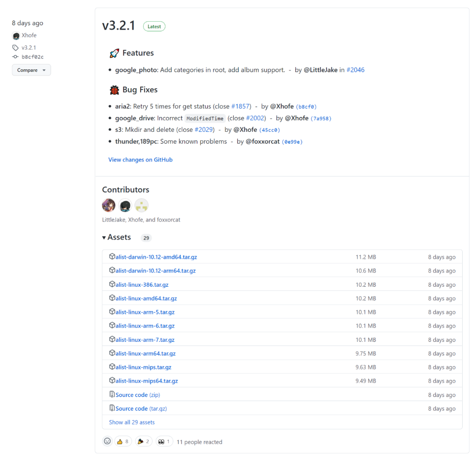Image resolution: width=476 pixels, height=461 pixels.
Task: Download Source code (tar.gz)
Action: (x=141, y=409)
